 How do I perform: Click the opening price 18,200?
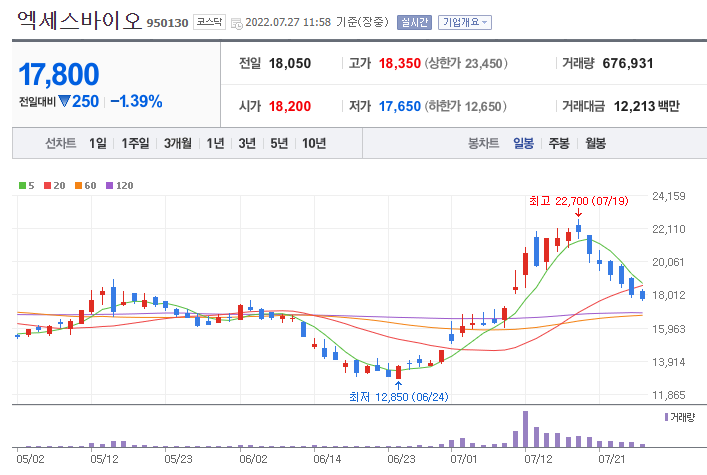289,106
